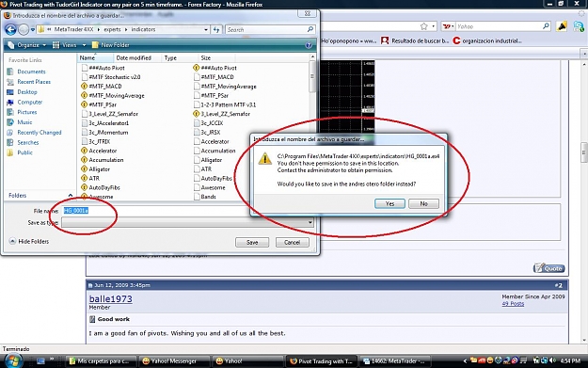
Task: Click the Quote button on forum post
Action: pyautogui.click(x=549, y=268)
